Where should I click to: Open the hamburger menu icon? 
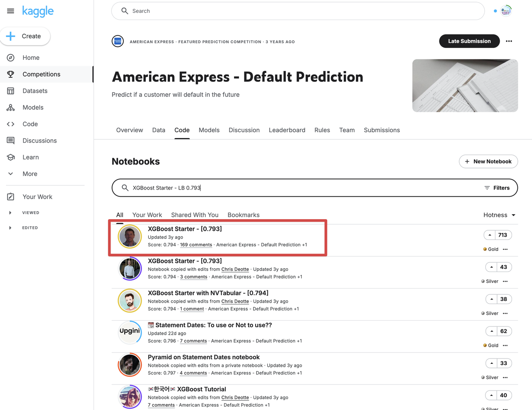pos(10,11)
